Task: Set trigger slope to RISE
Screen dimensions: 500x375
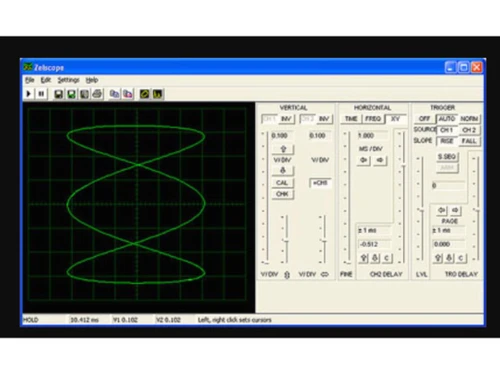Action: point(447,141)
